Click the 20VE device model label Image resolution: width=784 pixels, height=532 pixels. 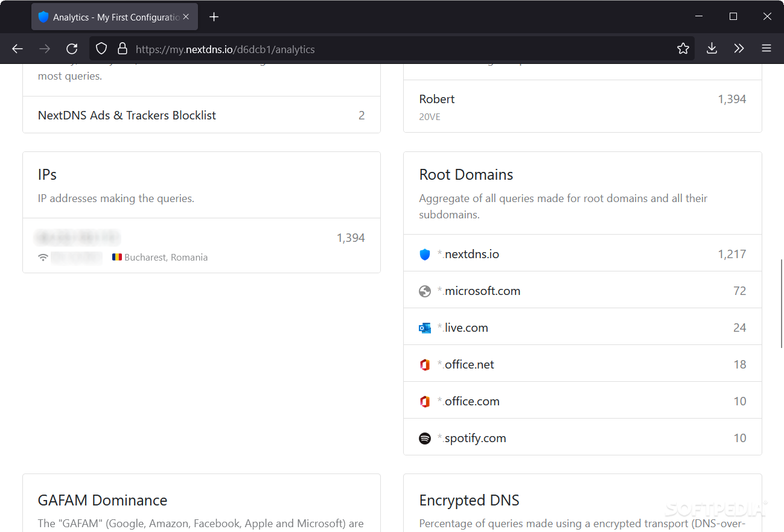430,117
